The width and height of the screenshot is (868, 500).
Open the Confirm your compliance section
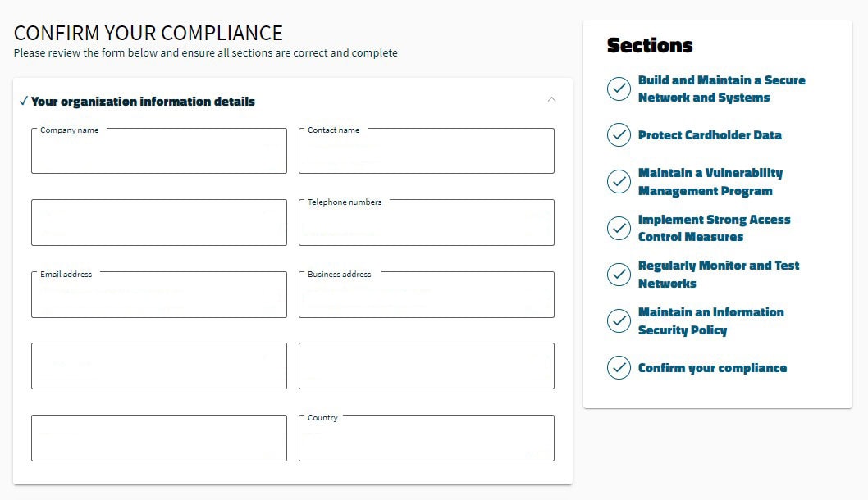713,368
